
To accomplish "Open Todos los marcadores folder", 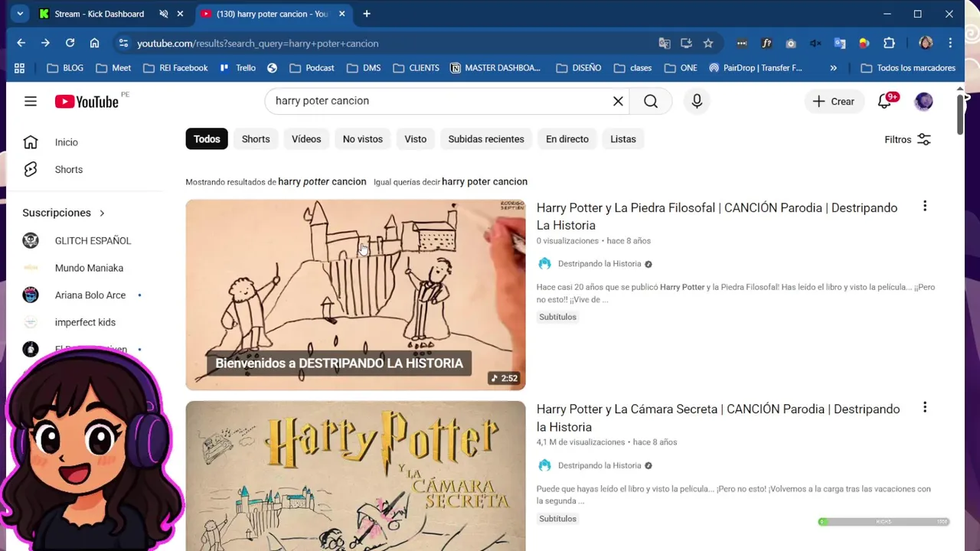I will (x=908, y=67).
